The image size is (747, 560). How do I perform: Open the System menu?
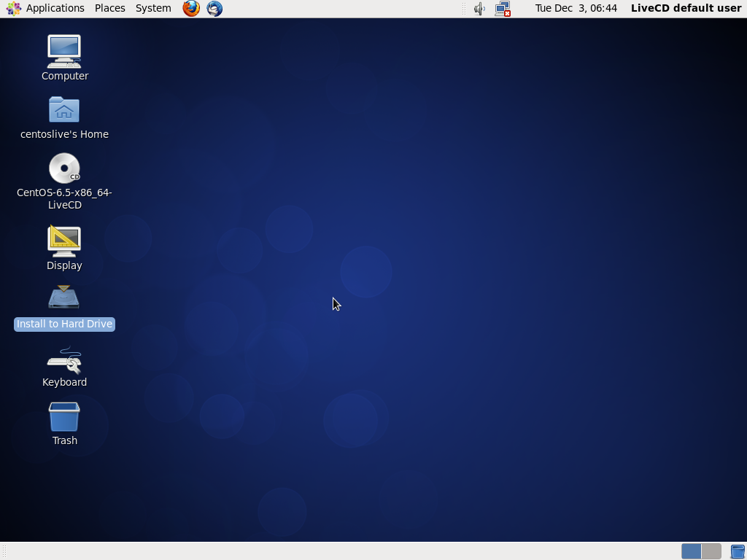(x=153, y=9)
